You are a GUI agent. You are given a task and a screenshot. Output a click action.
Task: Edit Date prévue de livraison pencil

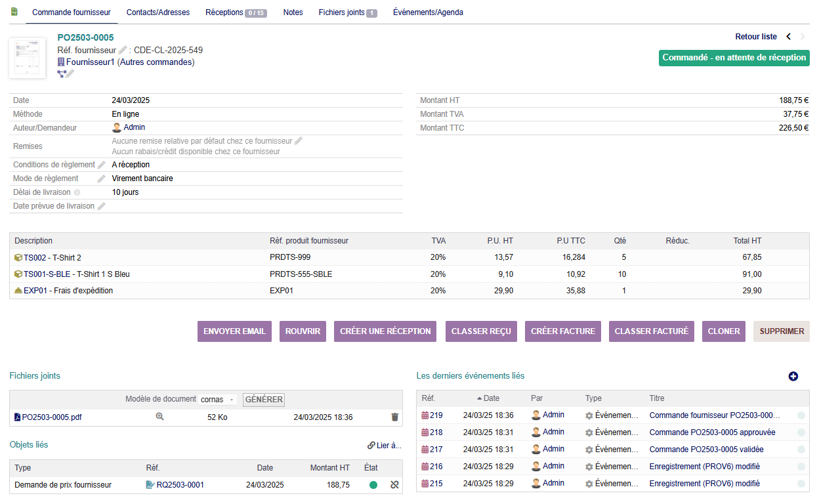(x=101, y=207)
